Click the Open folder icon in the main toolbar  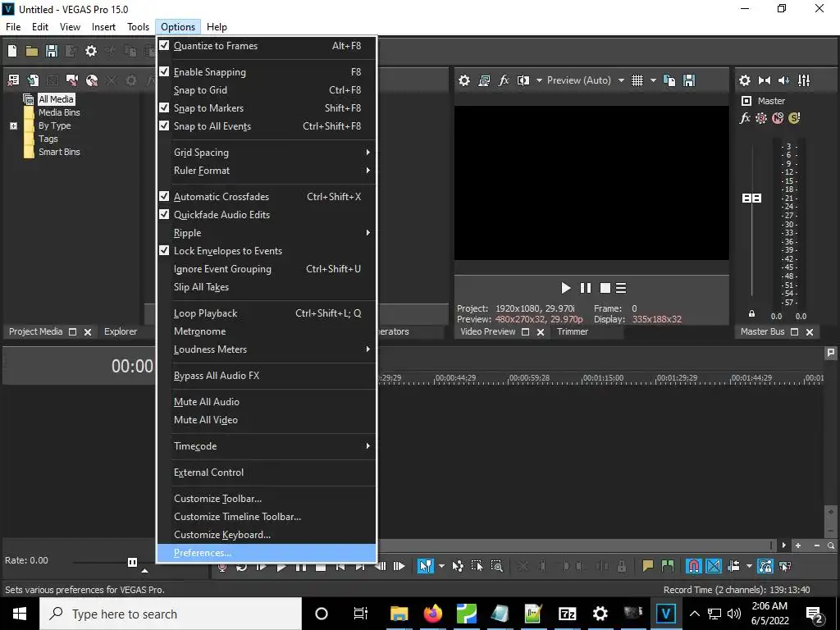[32, 51]
